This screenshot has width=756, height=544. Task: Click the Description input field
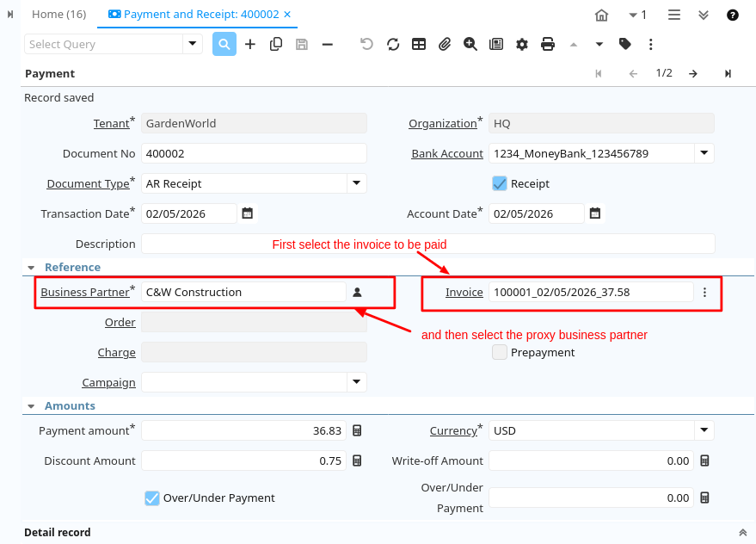427,244
